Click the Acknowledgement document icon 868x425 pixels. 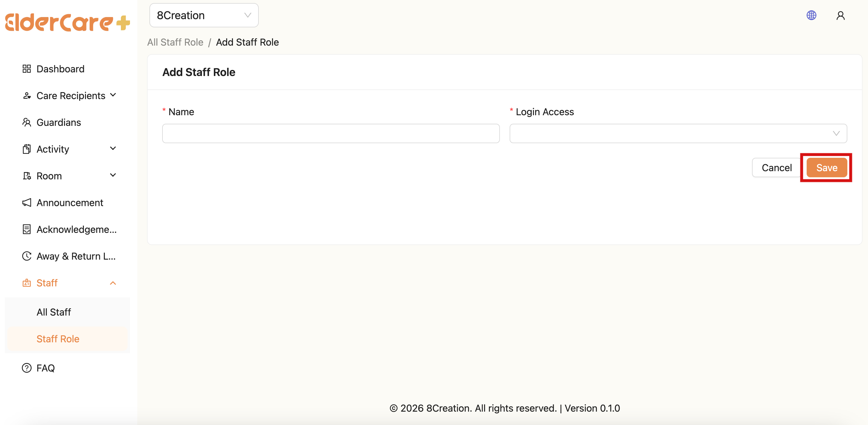27,229
